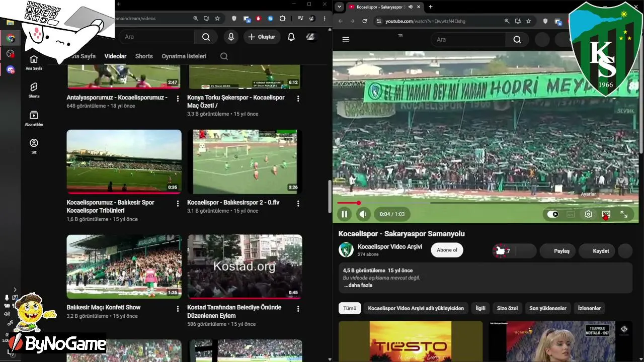Select the Son yüklenenler filter chip

pos(548,308)
